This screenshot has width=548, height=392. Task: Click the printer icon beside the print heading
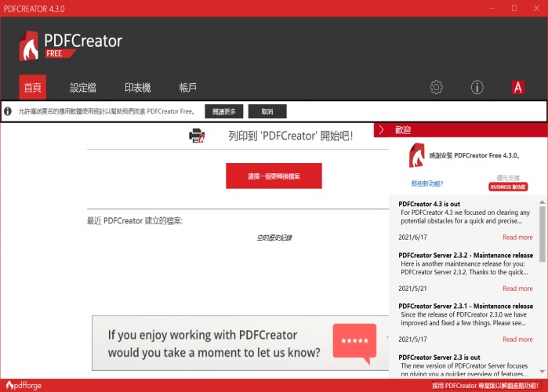point(197,136)
